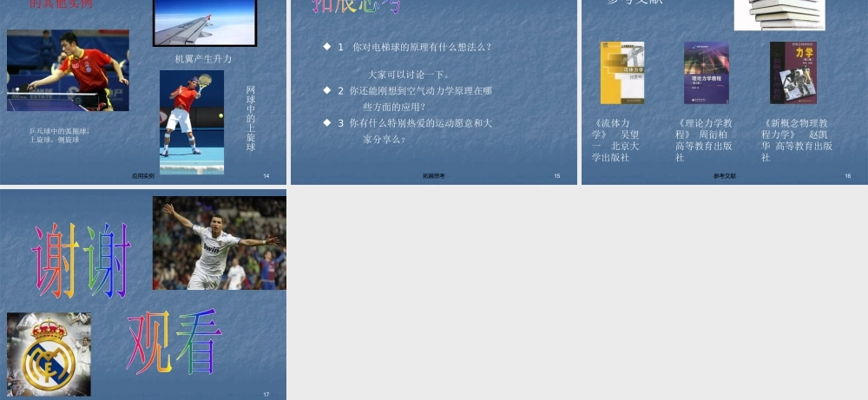Viewport: 868px width, 400px height.
Task: Click the 《新概念物理教程力学》 reference caption
Action: coord(797,141)
